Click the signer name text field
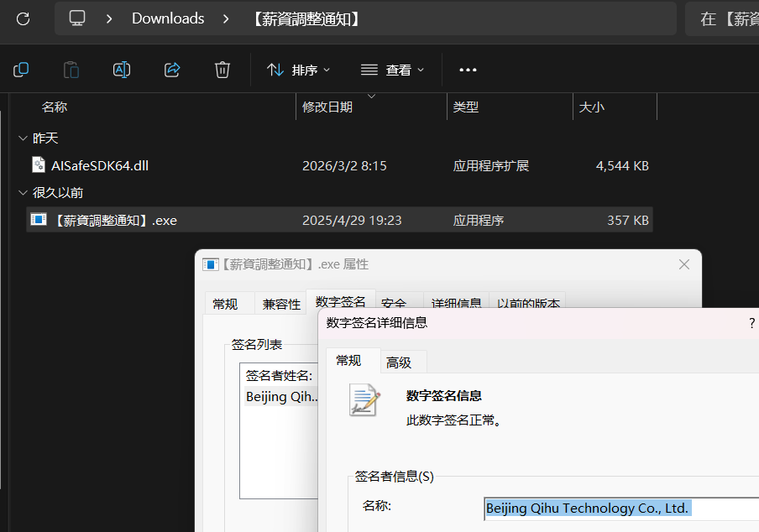Viewport: 759px width, 532px height. [621, 509]
